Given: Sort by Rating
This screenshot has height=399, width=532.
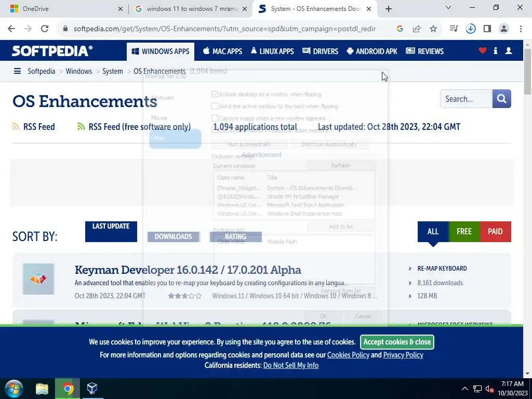Looking at the screenshot, I should click(x=236, y=236).
